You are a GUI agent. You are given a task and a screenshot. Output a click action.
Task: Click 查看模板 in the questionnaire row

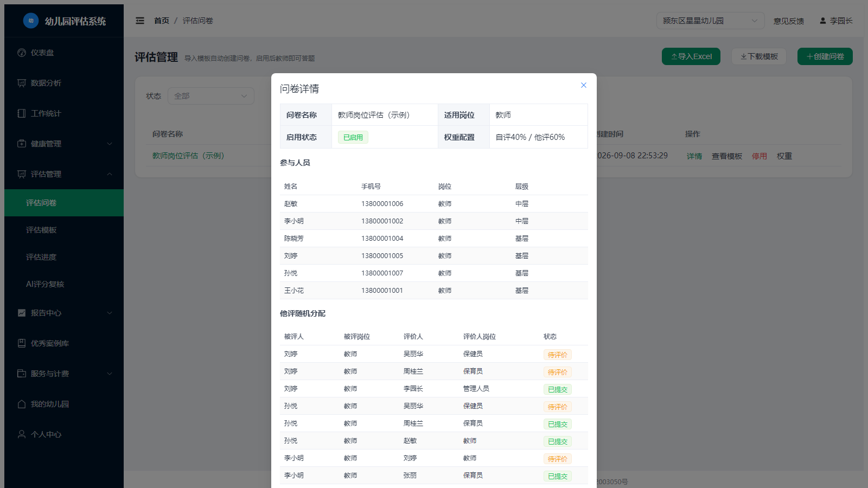coord(727,156)
